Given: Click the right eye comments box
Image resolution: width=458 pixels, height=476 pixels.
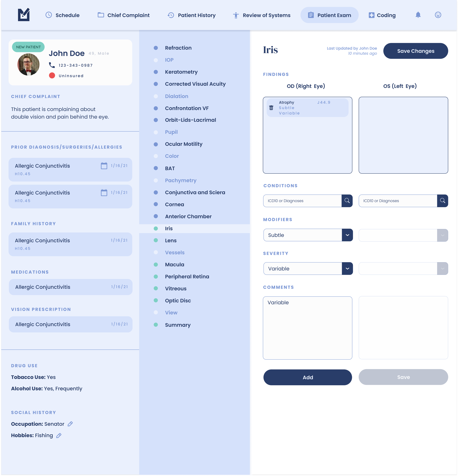Looking at the screenshot, I should tap(307, 328).
